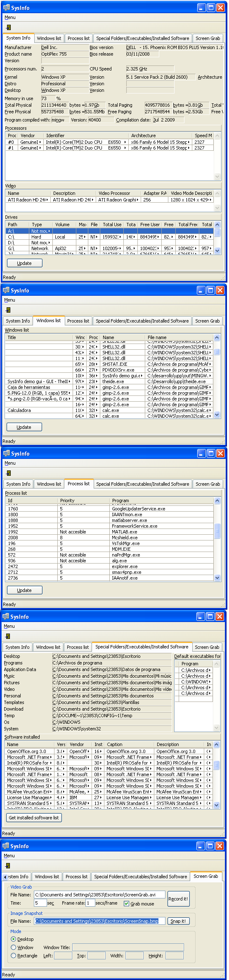Click the Temp folder path field
Image resolution: width=229 pixels, height=980 pixels.
(112, 716)
